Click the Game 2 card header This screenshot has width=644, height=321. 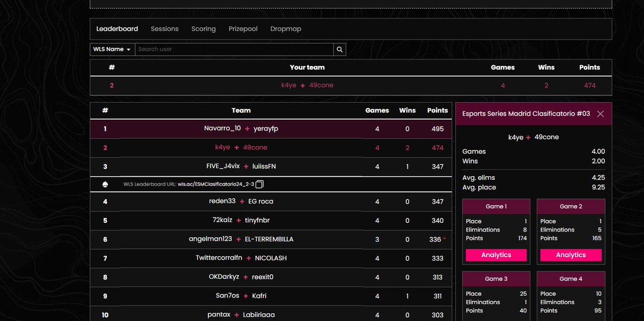pyautogui.click(x=570, y=206)
